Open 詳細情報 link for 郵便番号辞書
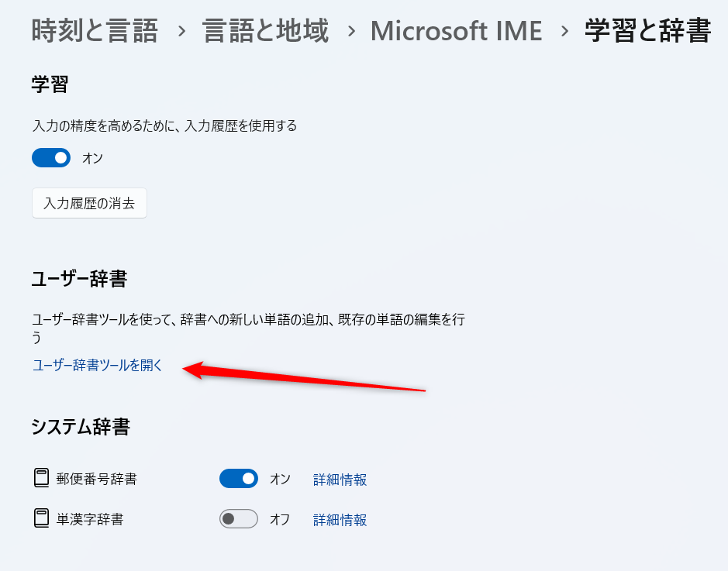Screen dimensions: 728x571 pos(340,480)
